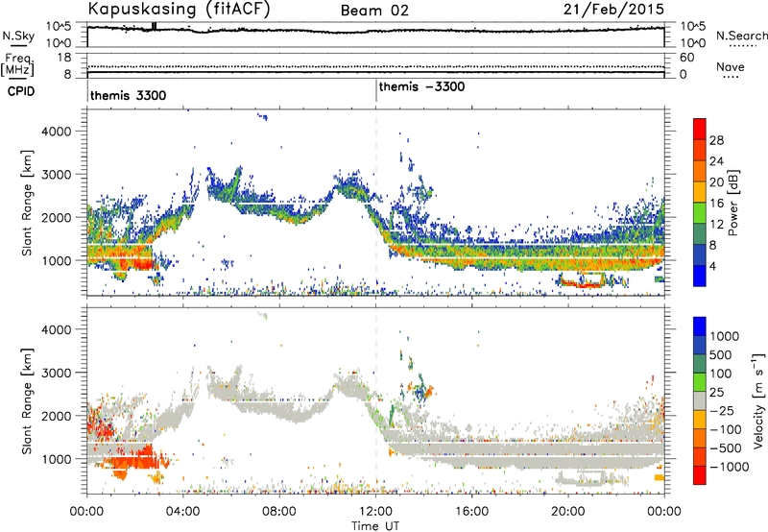
Task: Click the -25 tick on the Velocity colorbar
Action: (x=722, y=411)
